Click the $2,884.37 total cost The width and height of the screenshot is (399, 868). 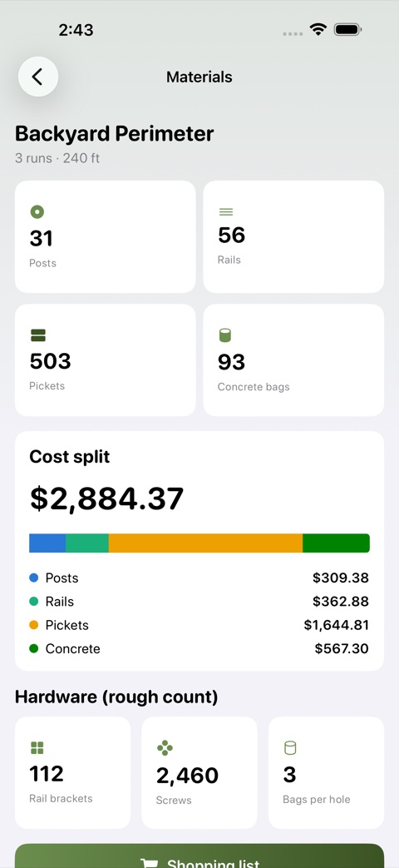pyautogui.click(x=106, y=498)
